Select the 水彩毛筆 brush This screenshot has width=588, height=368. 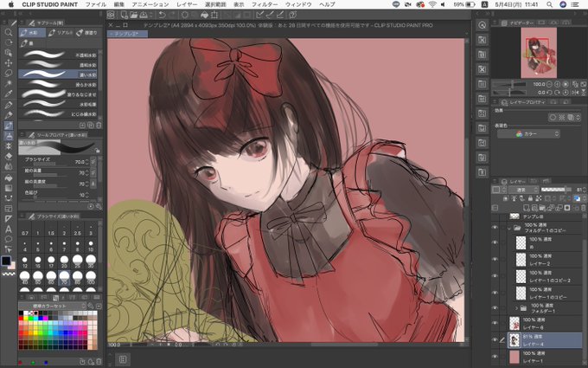58,104
